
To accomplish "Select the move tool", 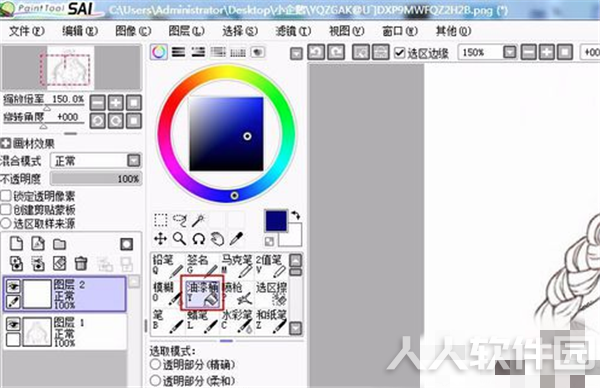I will click(160, 239).
